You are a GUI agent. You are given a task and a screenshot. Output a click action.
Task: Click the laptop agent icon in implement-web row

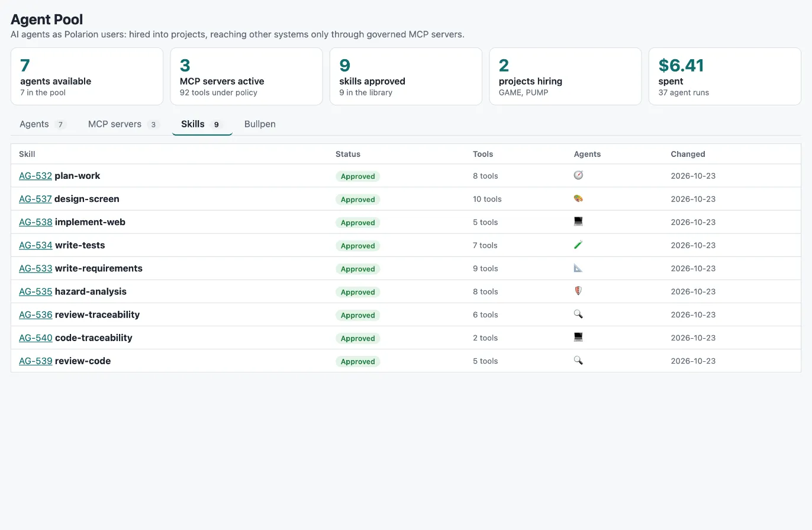pyautogui.click(x=578, y=221)
